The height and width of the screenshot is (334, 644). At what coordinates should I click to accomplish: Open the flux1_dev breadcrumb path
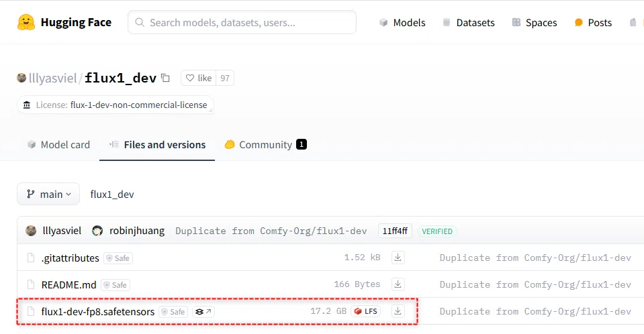coord(112,194)
